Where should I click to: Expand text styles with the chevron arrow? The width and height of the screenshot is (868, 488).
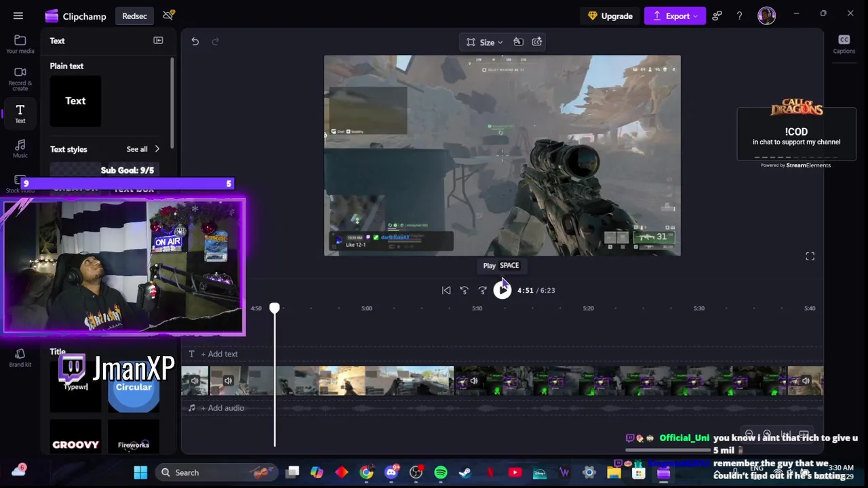tap(157, 149)
